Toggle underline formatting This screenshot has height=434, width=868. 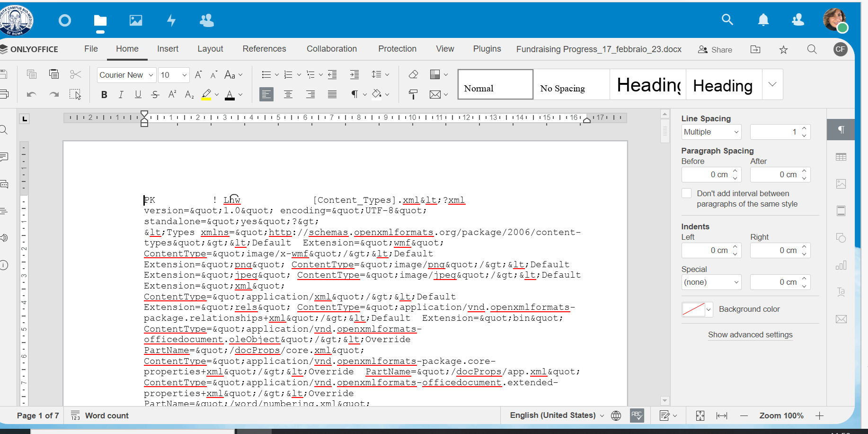(x=138, y=95)
